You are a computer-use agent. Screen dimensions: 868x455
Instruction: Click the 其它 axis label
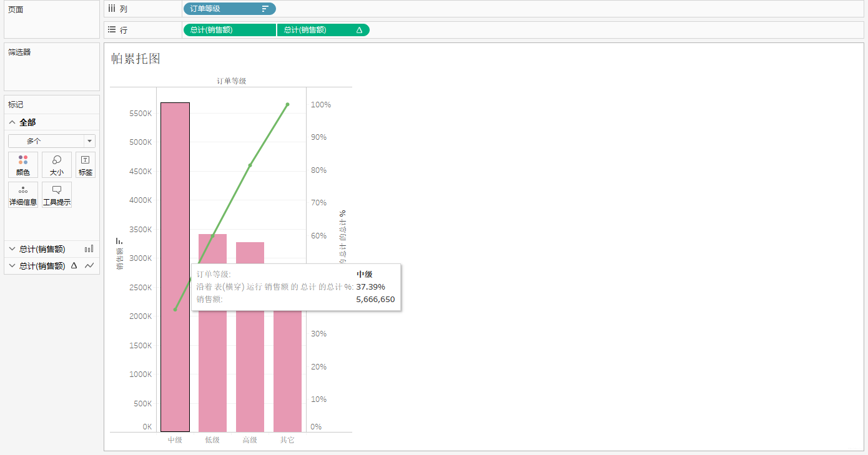[287, 440]
